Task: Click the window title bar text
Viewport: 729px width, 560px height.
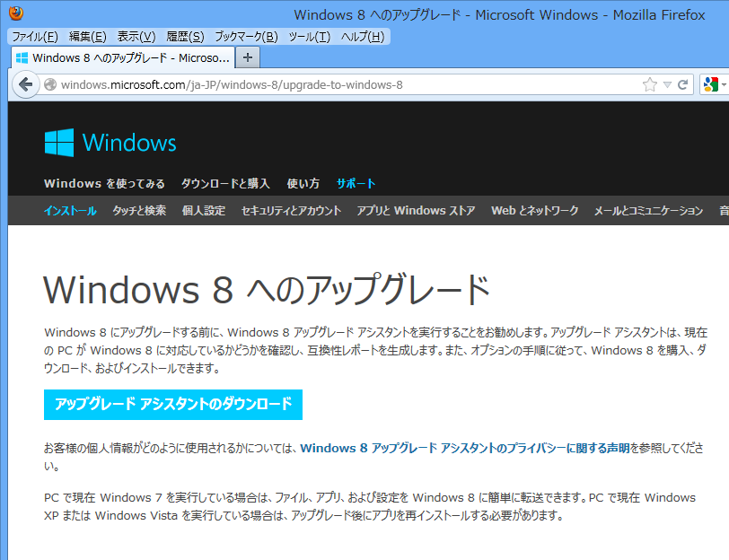Action: click(499, 15)
